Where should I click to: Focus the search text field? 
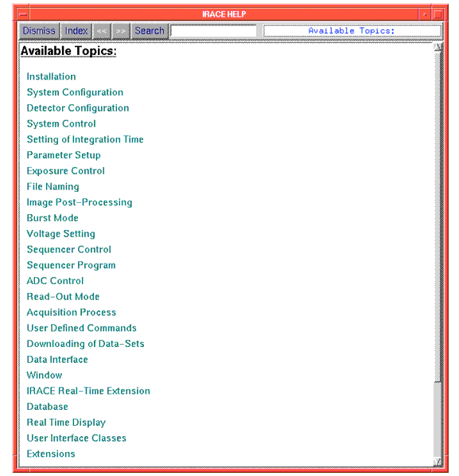(x=213, y=31)
